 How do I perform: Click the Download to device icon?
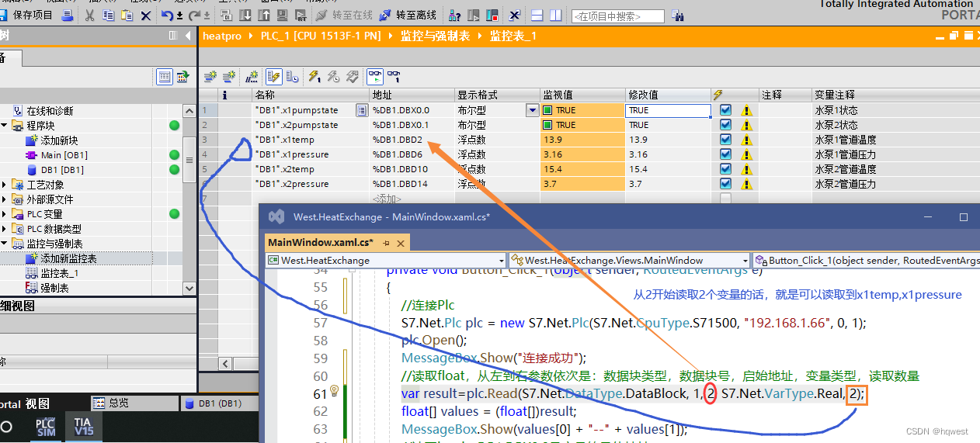(x=245, y=16)
